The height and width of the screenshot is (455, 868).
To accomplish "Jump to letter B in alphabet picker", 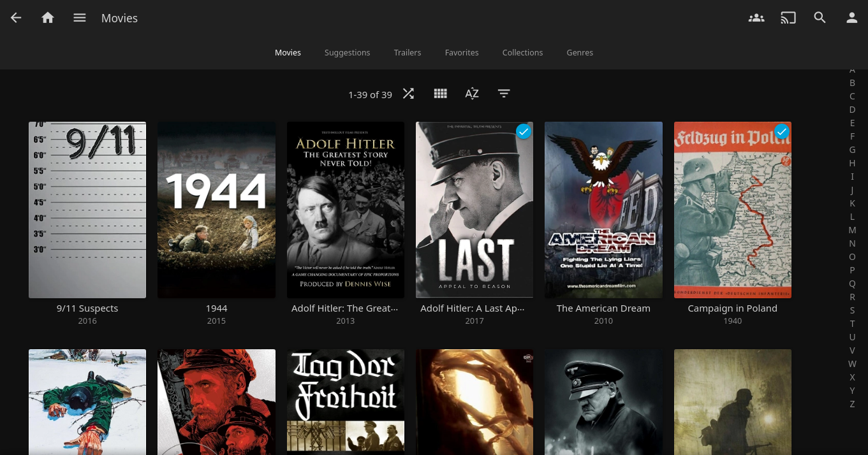I will (852, 83).
